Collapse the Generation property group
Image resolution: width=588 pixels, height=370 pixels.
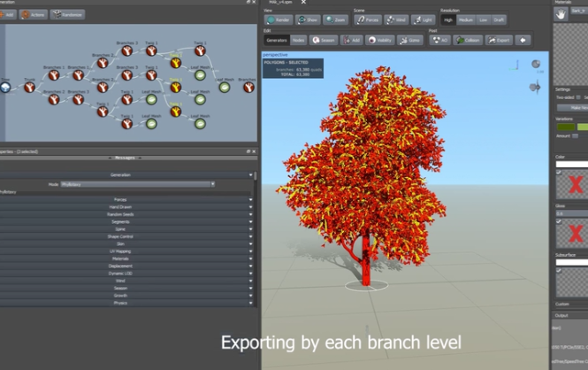coord(126,175)
